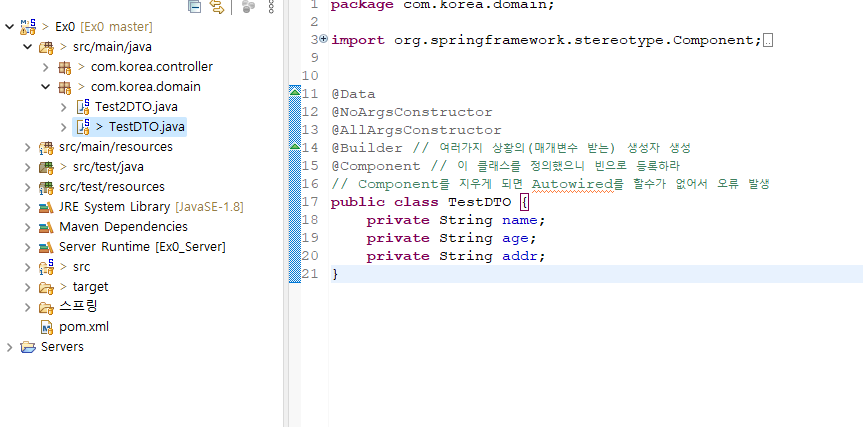
Task: Click the TestDTO.java file icon
Action: (x=83, y=127)
